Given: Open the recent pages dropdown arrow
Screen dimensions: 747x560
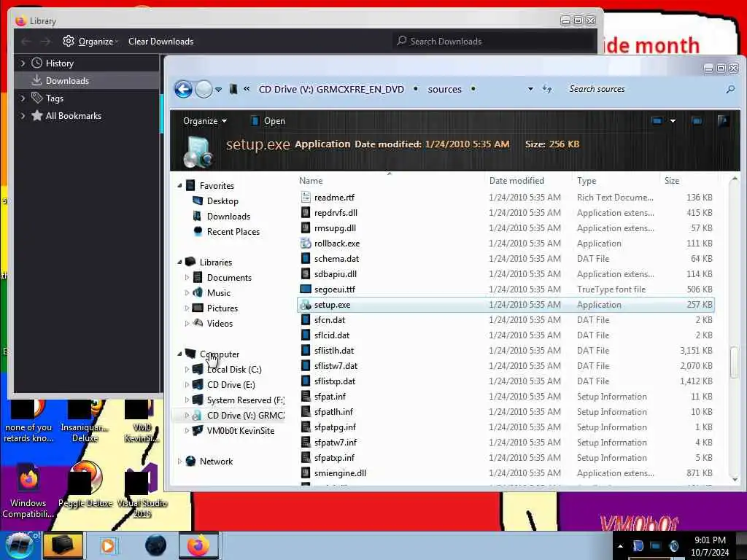Looking at the screenshot, I should [218, 90].
